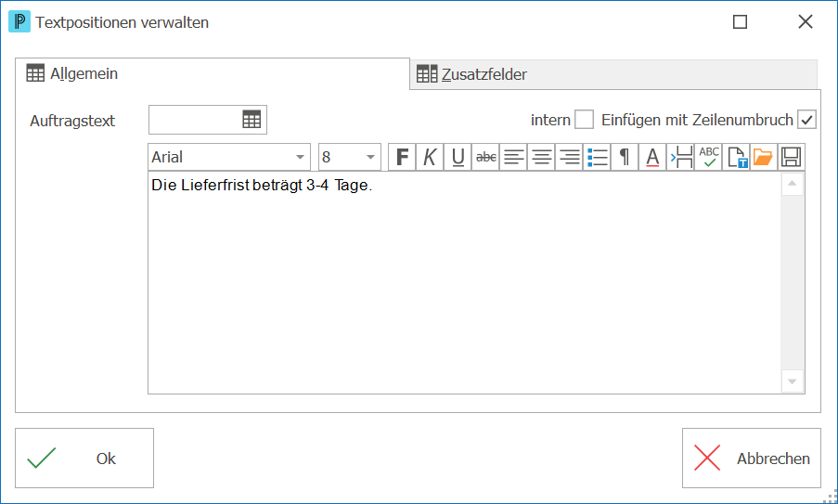Cancel with the Abbrechen button
This screenshot has width=838, height=504.
point(752,458)
